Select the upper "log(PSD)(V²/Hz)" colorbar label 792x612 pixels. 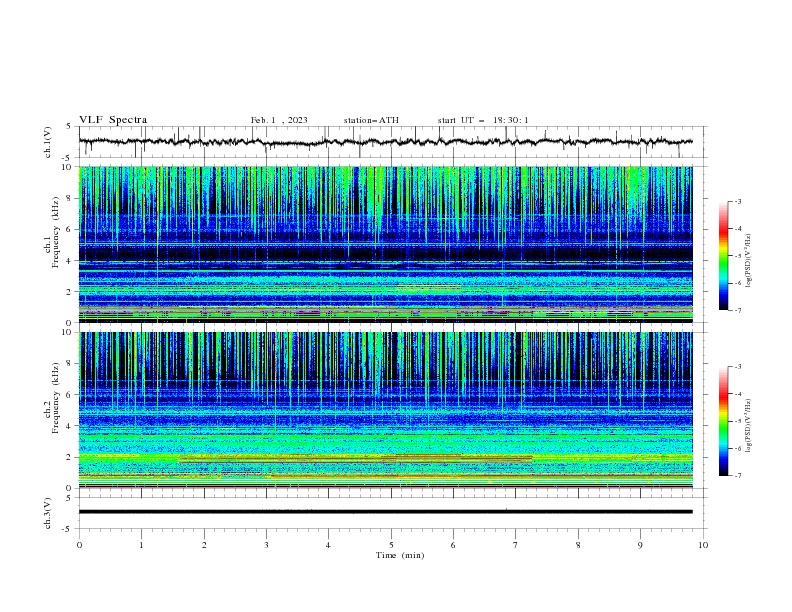749,261
